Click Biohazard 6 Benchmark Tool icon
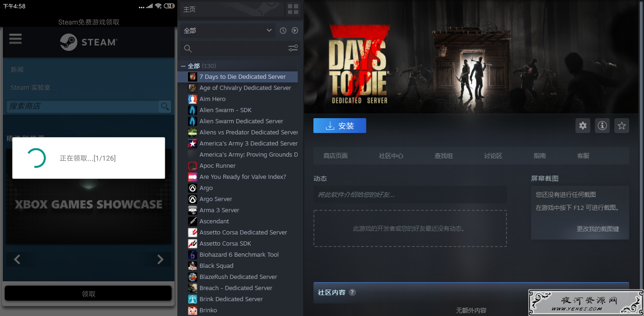The image size is (644, 316). [193, 255]
